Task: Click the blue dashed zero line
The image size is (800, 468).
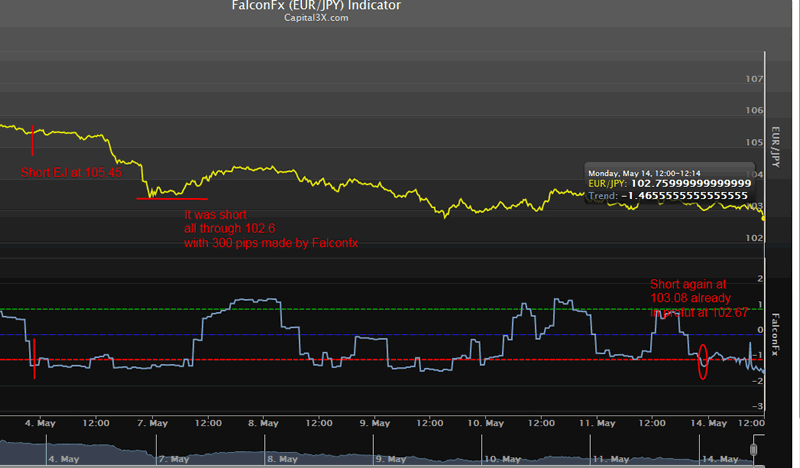Action: point(400,334)
